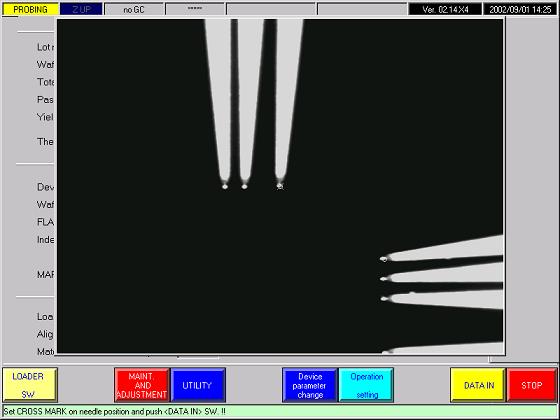This screenshot has width=560, height=420.
Task: Push the yellow DATA IN switch
Action: (478, 385)
